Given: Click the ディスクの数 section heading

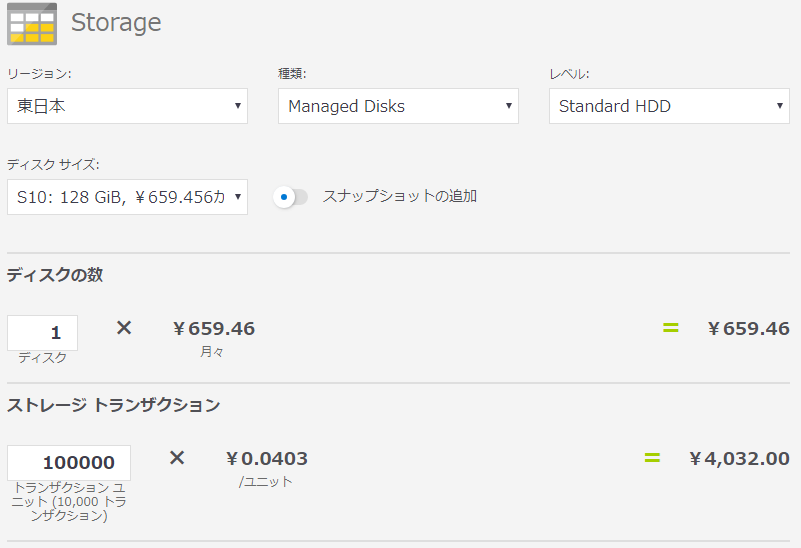Looking at the screenshot, I should (55, 275).
